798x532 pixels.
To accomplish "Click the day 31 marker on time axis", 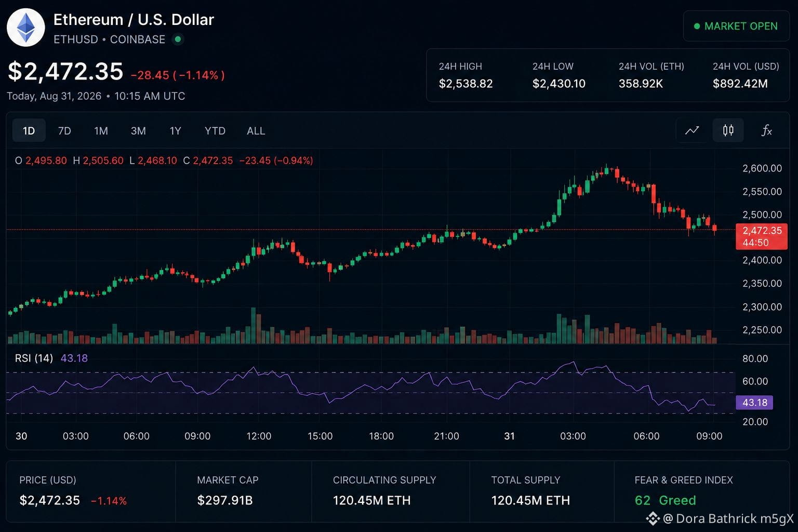I will (510, 436).
